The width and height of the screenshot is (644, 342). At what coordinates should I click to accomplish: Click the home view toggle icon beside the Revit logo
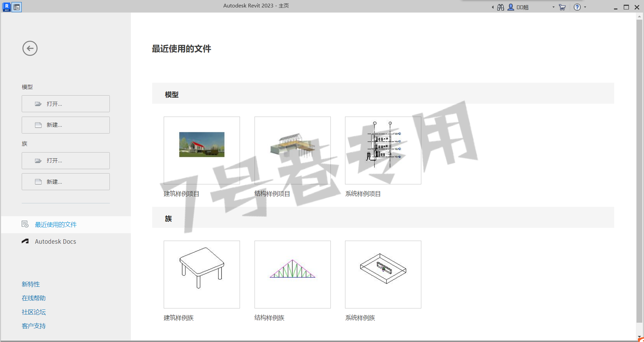17,7
